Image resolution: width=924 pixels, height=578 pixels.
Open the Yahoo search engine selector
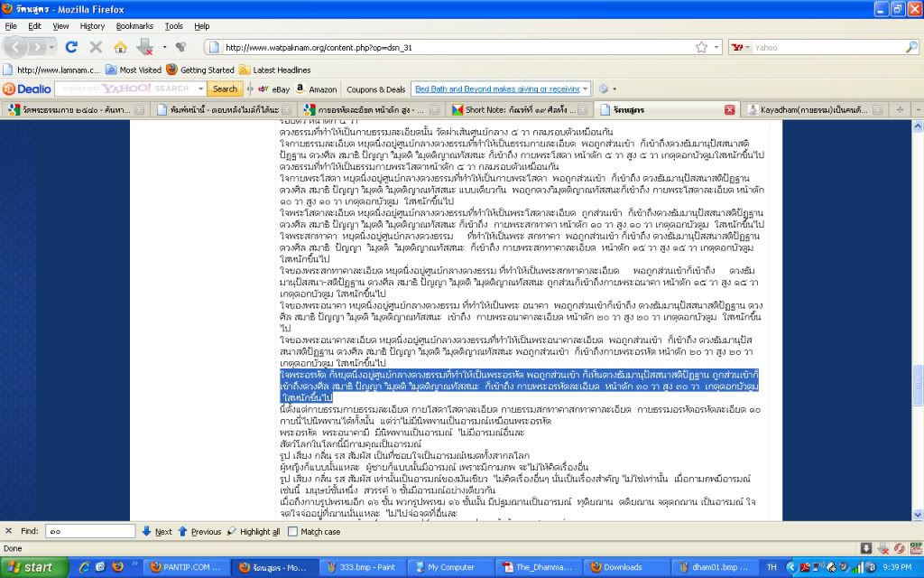741,47
